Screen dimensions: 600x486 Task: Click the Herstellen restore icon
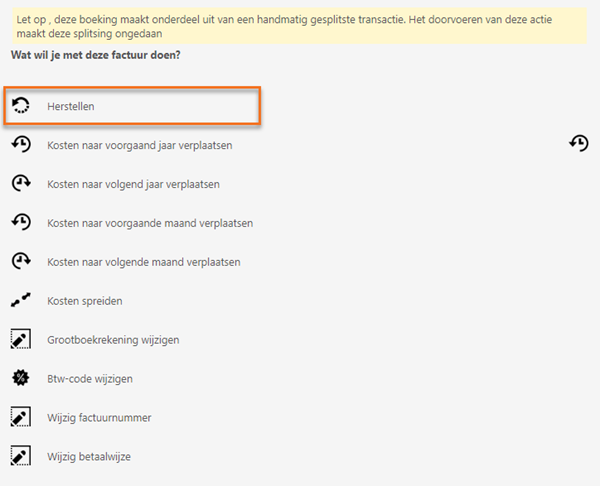(21, 106)
